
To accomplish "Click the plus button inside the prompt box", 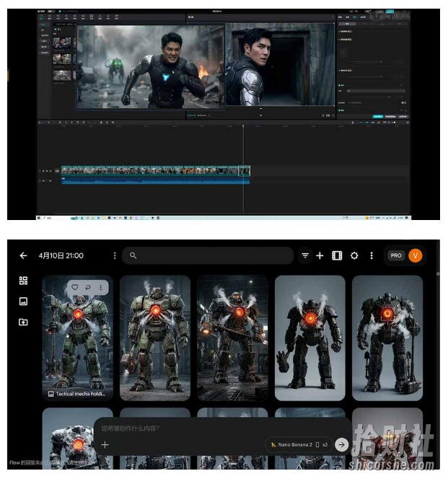I will coord(105,444).
